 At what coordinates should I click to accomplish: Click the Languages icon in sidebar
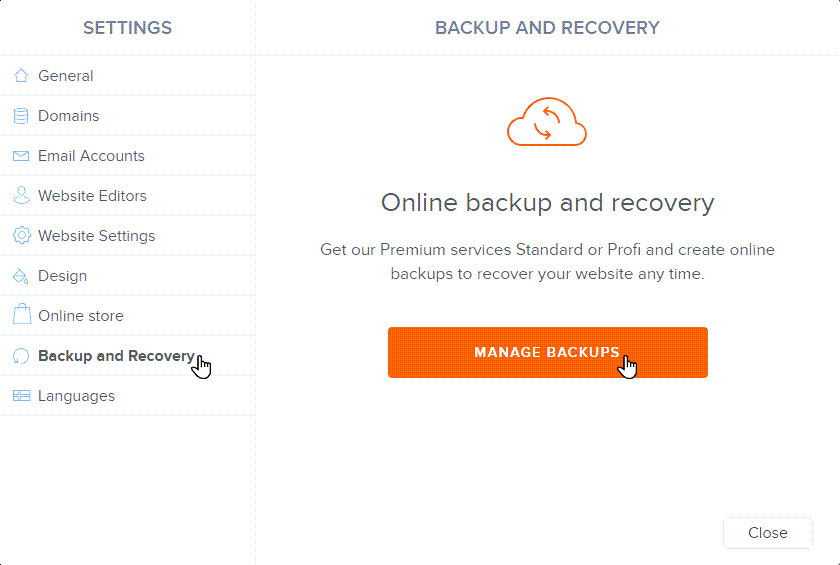(x=21, y=396)
